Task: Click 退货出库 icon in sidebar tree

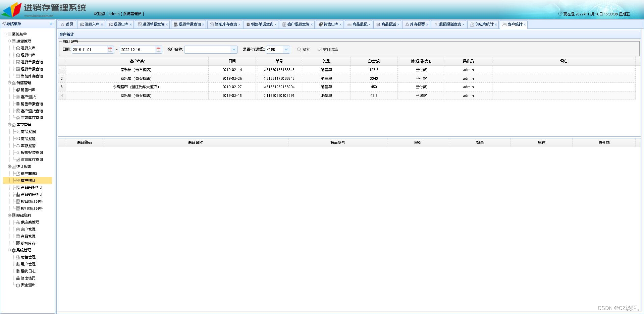Action: (18, 55)
